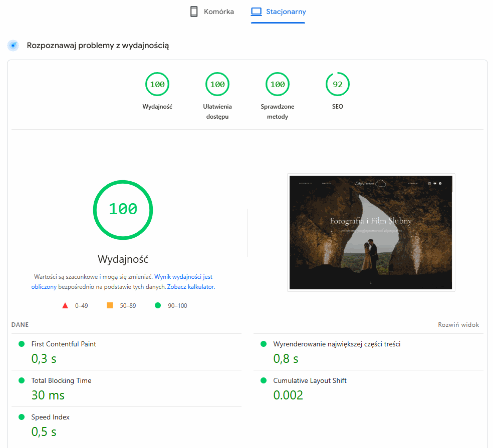
Task: Expand view with 'Rozwiń widok'
Action: pyautogui.click(x=458, y=325)
